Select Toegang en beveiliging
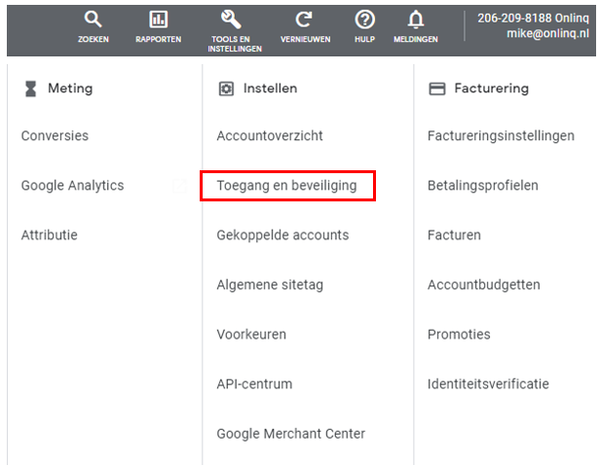Viewport: 600px width, 466px height. [x=287, y=186]
